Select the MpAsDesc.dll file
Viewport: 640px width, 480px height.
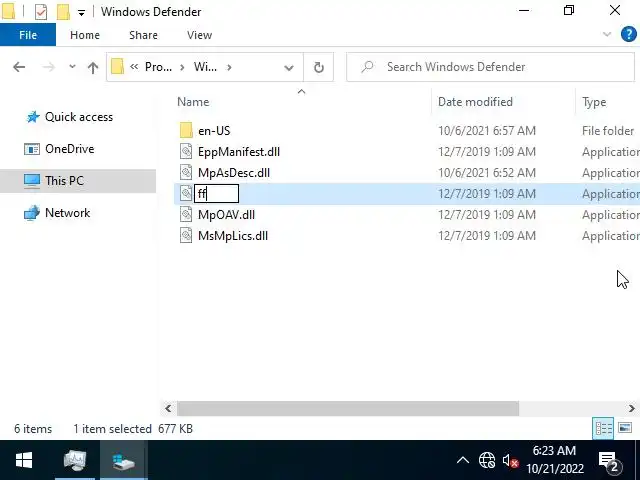tap(233, 173)
